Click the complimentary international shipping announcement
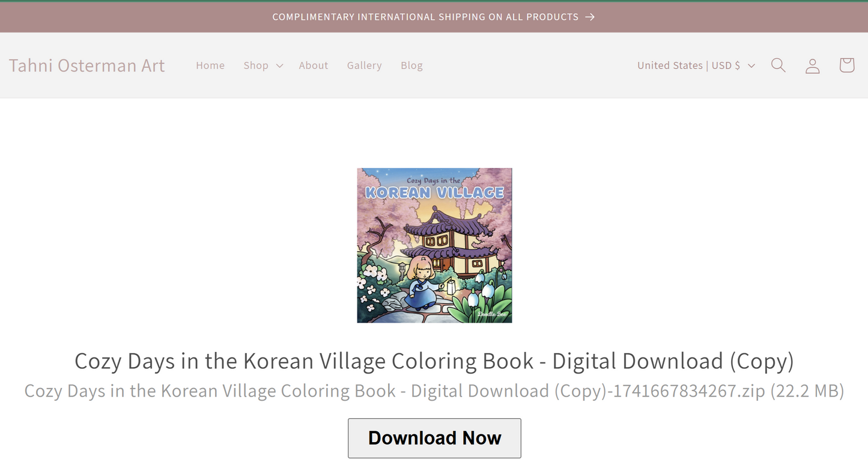This screenshot has width=868, height=465. (x=425, y=17)
